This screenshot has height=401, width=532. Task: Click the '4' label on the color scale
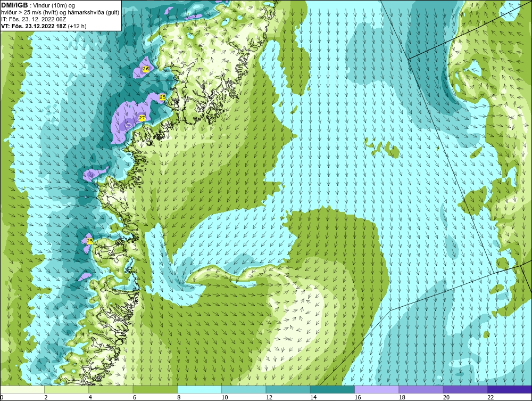coord(90,398)
